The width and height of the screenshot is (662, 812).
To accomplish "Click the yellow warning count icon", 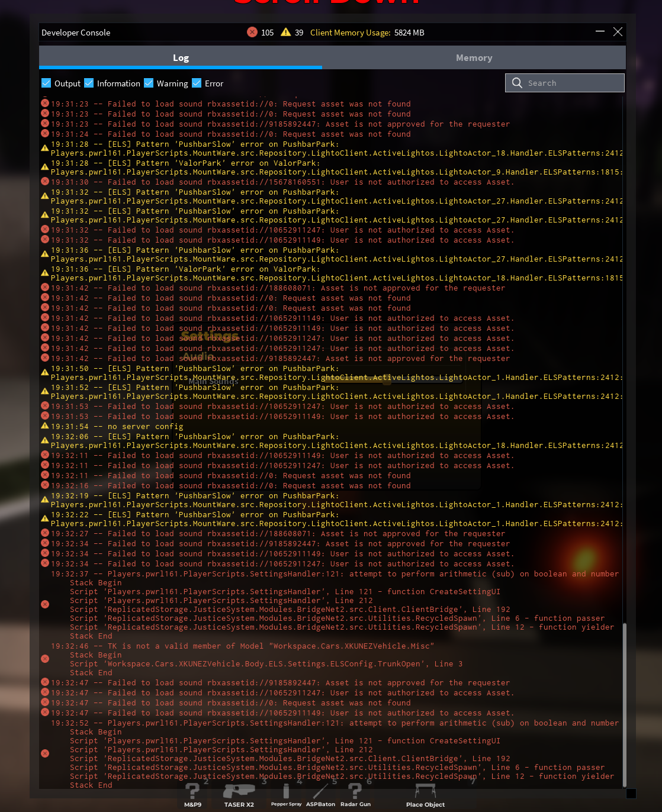I will 285,32.
